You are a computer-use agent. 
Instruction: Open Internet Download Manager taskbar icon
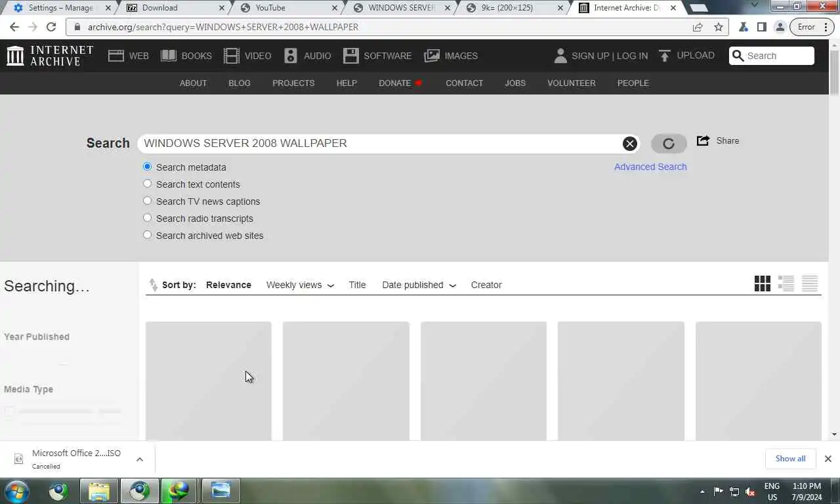(x=178, y=491)
